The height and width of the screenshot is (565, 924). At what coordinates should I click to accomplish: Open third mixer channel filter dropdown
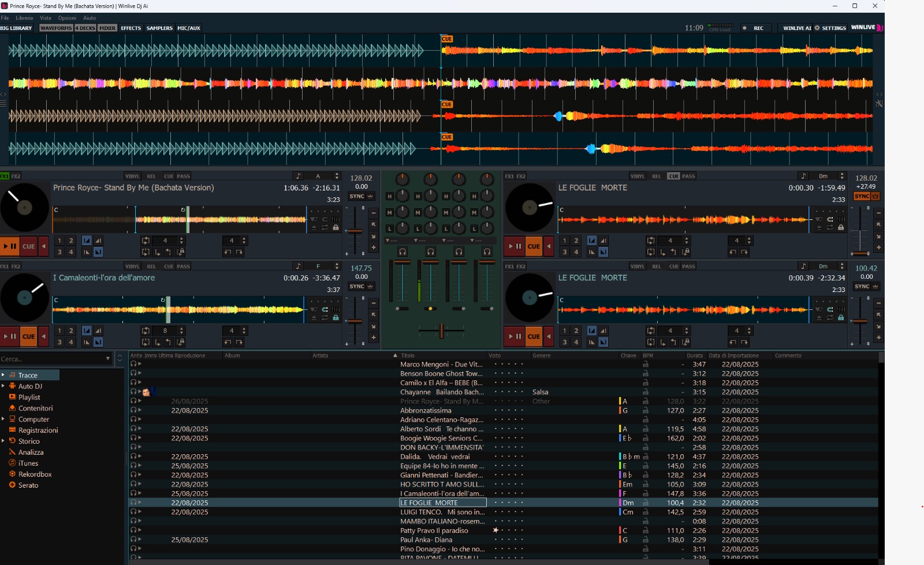coord(455,240)
